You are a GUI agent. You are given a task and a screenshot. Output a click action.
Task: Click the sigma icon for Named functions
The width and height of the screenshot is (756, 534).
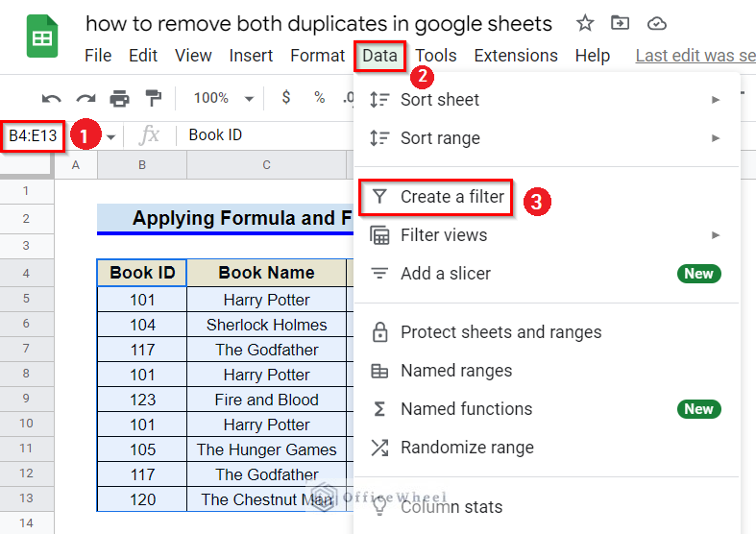point(379,409)
